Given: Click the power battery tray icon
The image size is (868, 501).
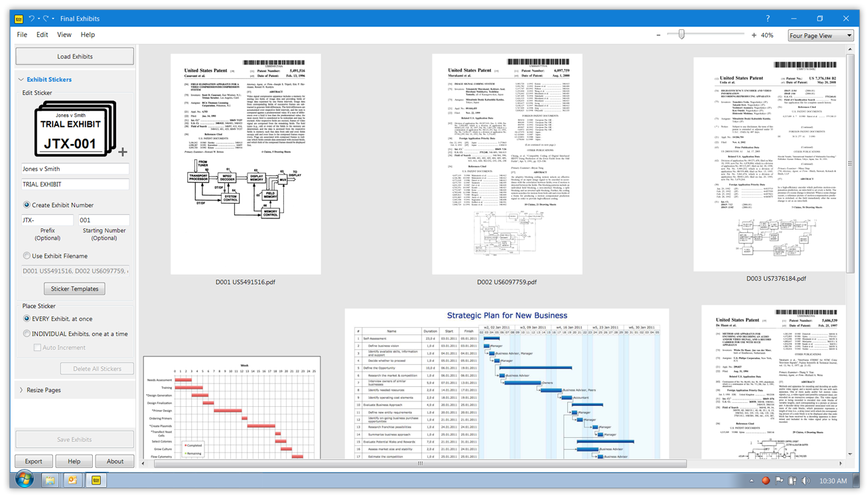Looking at the screenshot, I should pyautogui.click(x=792, y=480).
